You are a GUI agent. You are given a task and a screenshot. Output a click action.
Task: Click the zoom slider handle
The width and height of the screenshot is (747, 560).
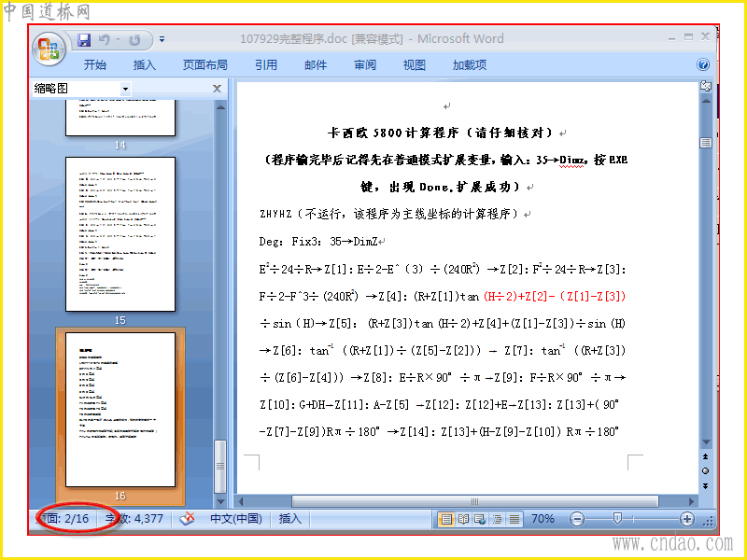tap(617, 519)
